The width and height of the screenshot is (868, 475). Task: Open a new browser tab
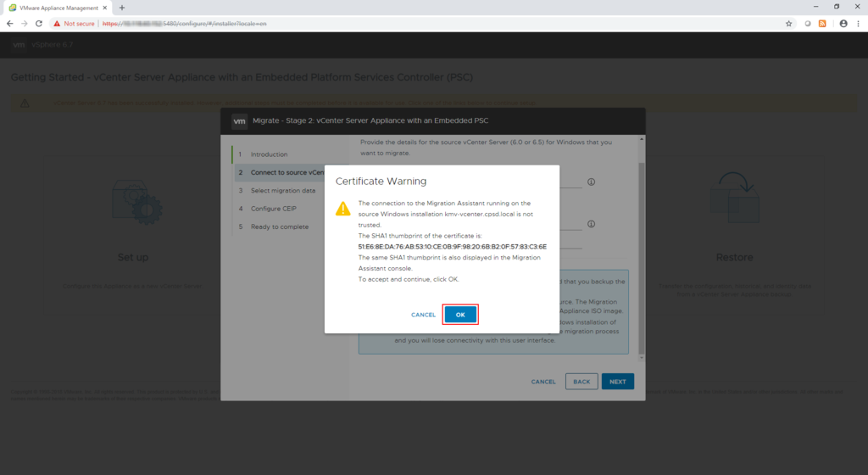point(122,8)
